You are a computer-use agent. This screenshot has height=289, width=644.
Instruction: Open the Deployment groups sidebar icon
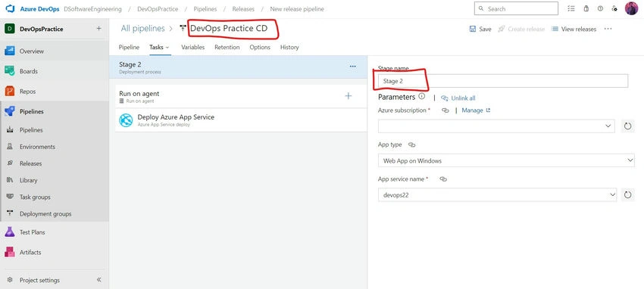(x=11, y=214)
